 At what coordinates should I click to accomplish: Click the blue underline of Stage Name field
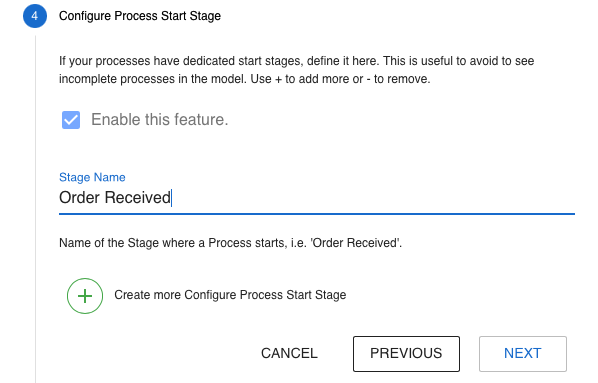pos(317,214)
